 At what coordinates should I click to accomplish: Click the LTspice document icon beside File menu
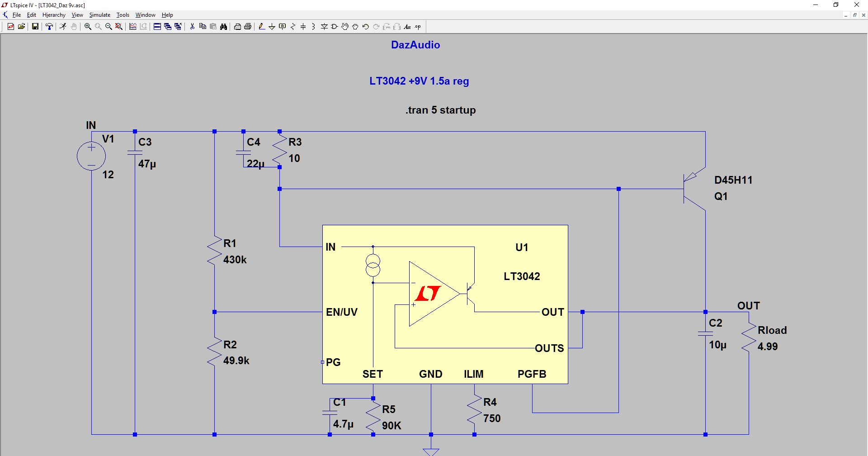click(x=5, y=15)
